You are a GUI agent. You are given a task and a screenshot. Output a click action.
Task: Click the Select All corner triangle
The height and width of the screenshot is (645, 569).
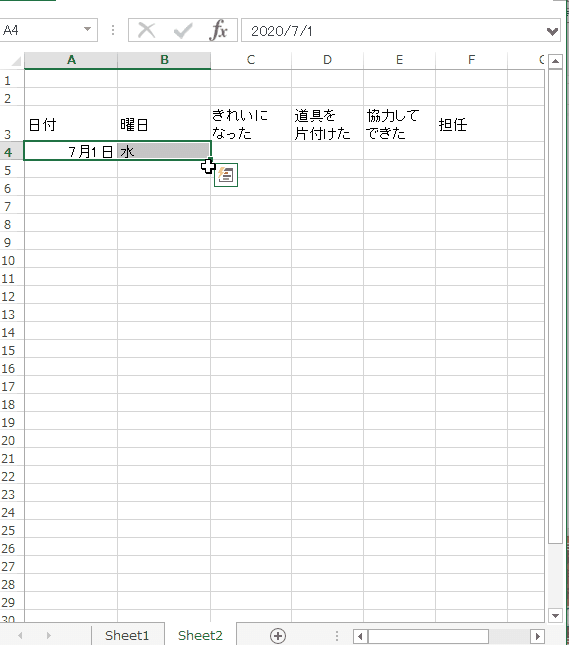point(16,62)
